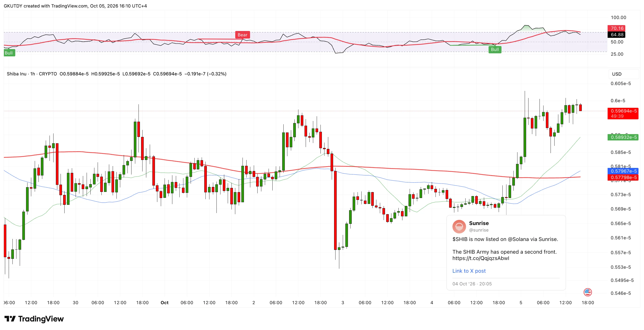This screenshot has height=330, width=644.
Task: Click the 0.546e-5 price axis label
Action: [x=621, y=293]
